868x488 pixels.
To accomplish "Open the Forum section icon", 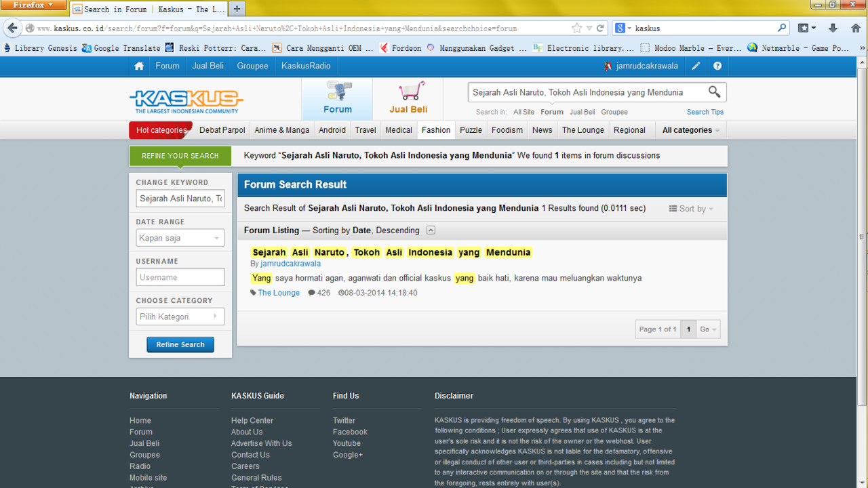I will point(338,98).
